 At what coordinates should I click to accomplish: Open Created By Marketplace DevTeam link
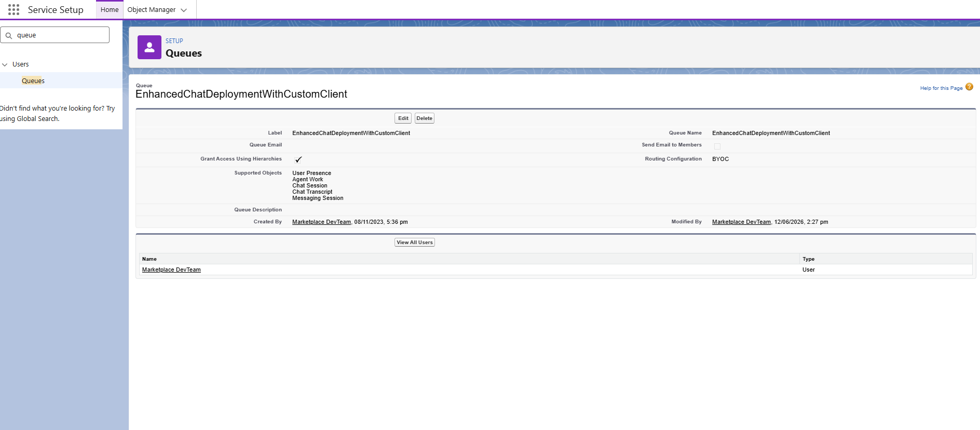coord(321,222)
